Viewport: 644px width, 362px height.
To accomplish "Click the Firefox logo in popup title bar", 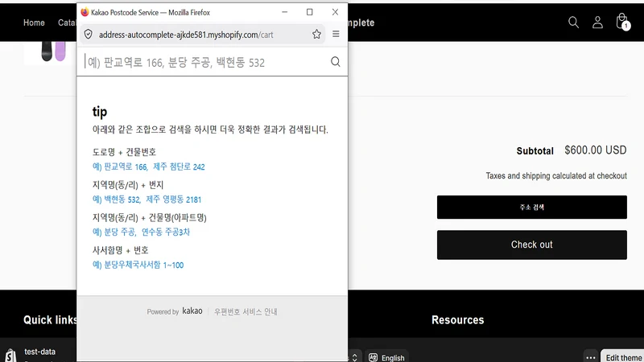I will (x=85, y=12).
